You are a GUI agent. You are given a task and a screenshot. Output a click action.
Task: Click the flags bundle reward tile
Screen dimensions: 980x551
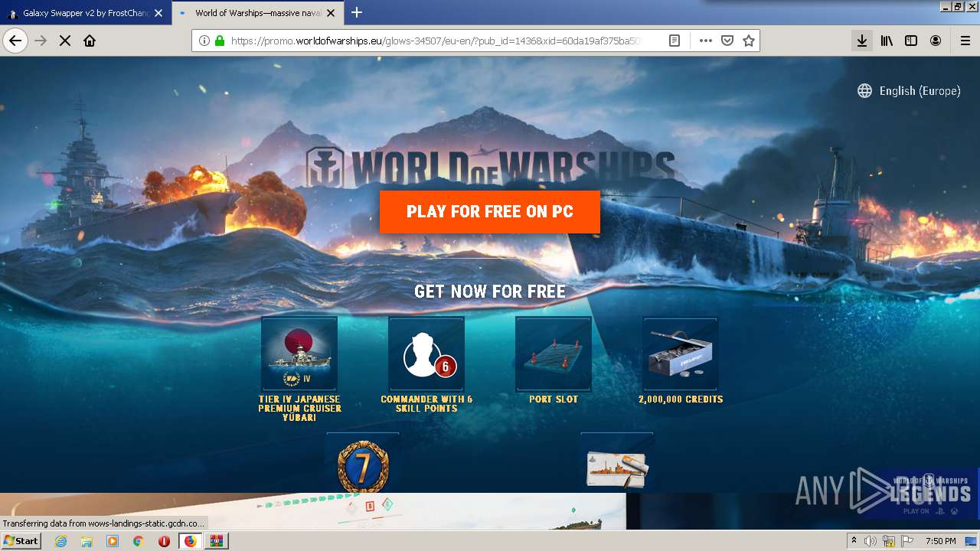pyautogui.click(x=617, y=464)
